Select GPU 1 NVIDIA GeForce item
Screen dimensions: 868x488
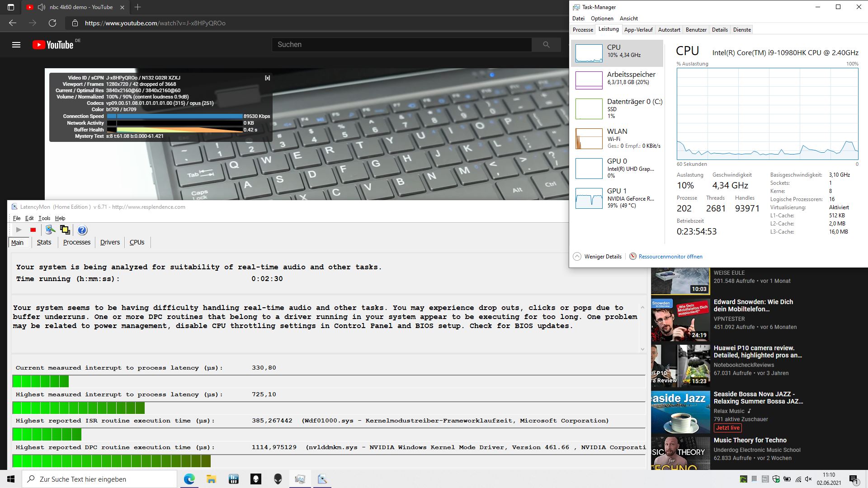pyautogui.click(x=617, y=198)
